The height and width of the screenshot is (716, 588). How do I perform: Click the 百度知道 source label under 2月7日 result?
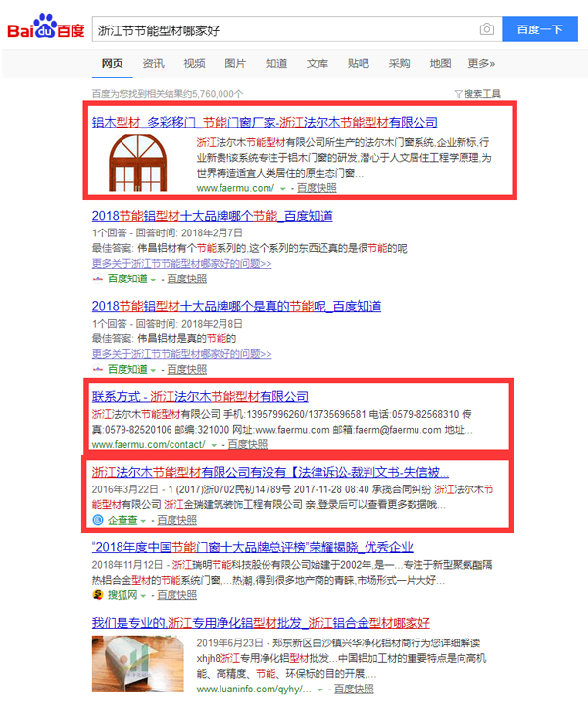coord(127,279)
